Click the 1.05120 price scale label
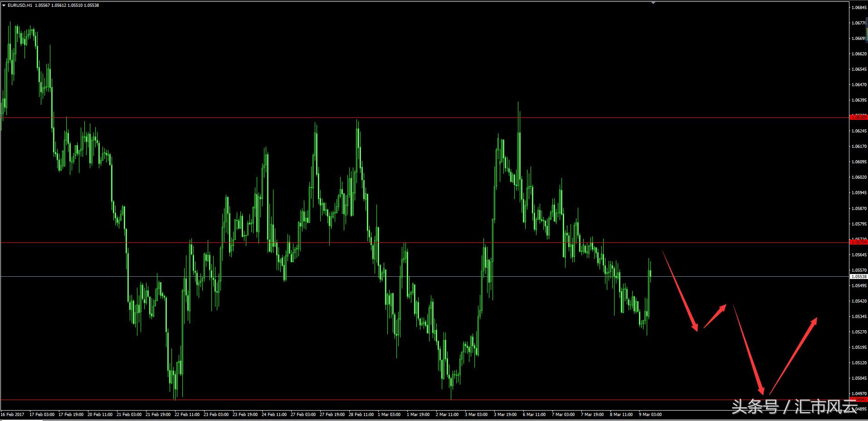 pos(859,363)
